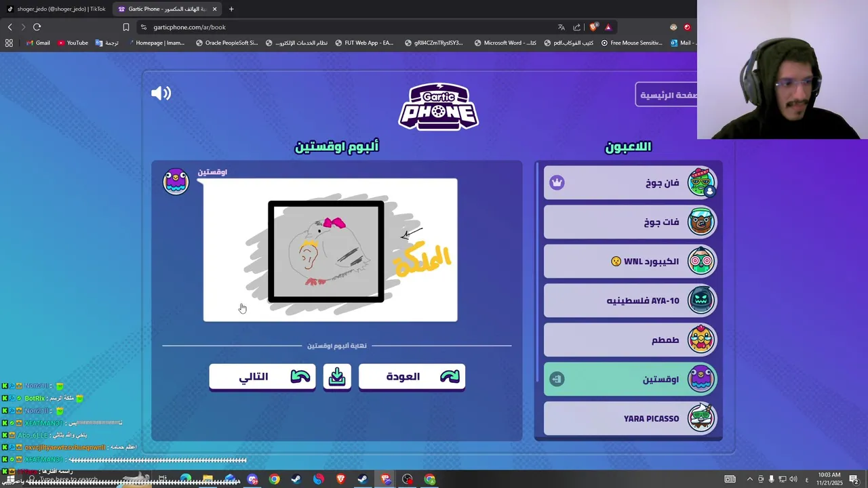Open Brave Shields lion icon

[x=593, y=27]
